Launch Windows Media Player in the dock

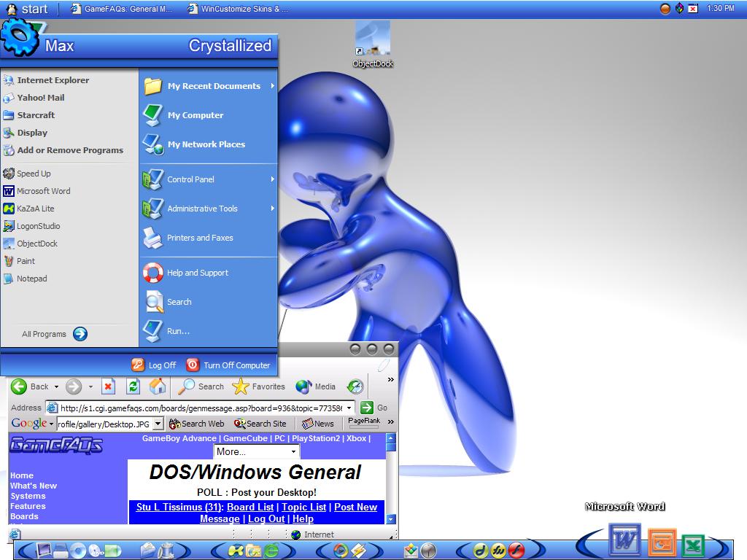(x=340, y=551)
